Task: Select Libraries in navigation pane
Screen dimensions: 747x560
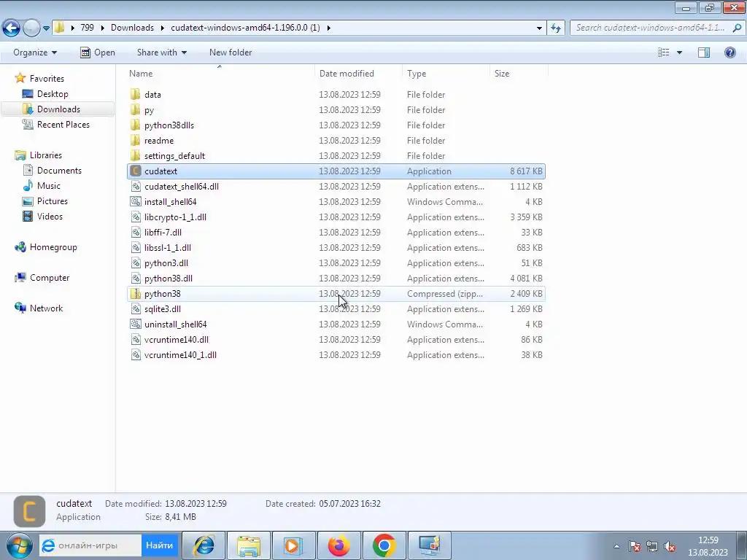Action: 46,155
